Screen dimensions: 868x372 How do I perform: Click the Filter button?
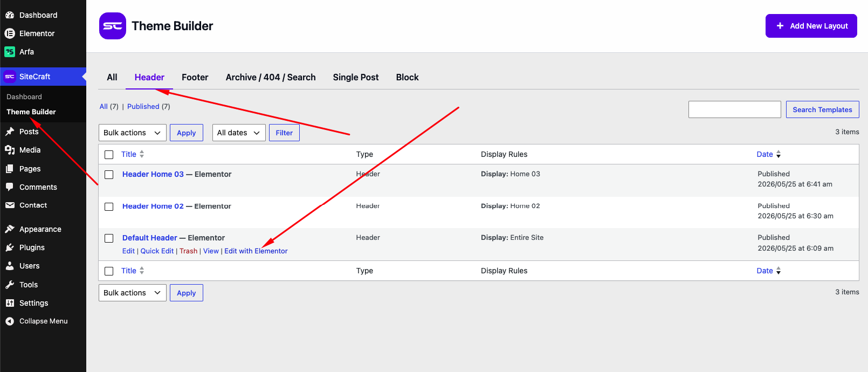tap(284, 133)
